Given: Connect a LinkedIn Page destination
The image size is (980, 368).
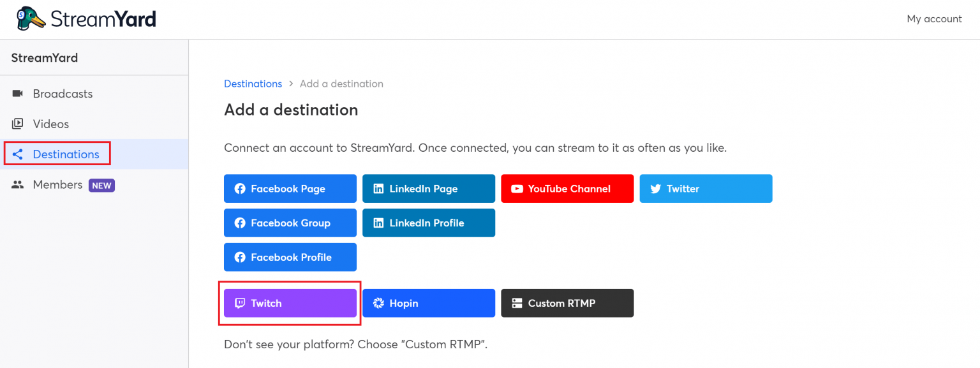Looking at the screenshot, I should point(429,189).
